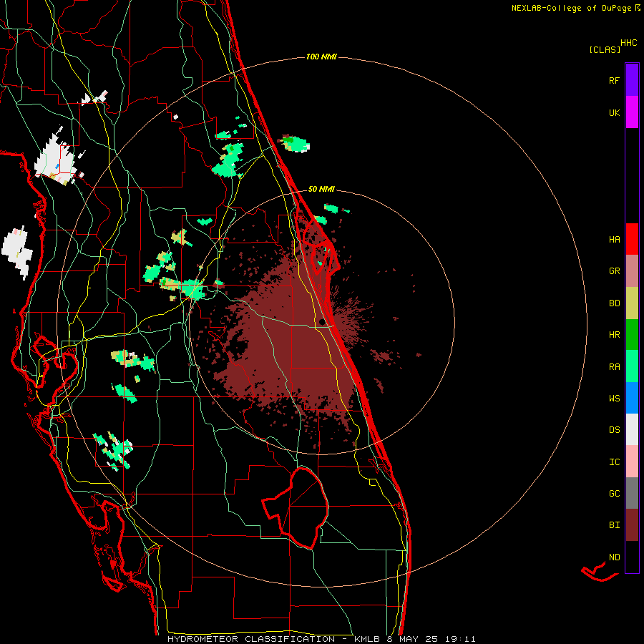Click the red HA legend swatch
This screenshot has width=644, height=644.
tap(632, 239)
